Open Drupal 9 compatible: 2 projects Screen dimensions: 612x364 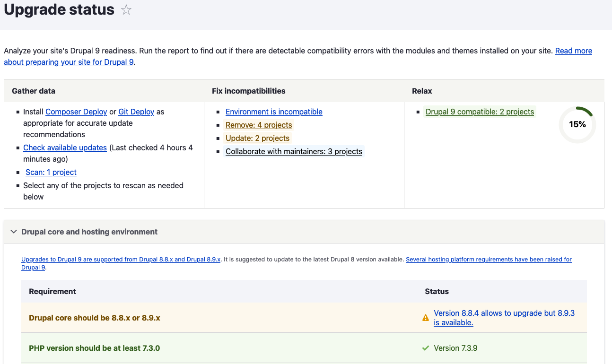pos(480,112)
